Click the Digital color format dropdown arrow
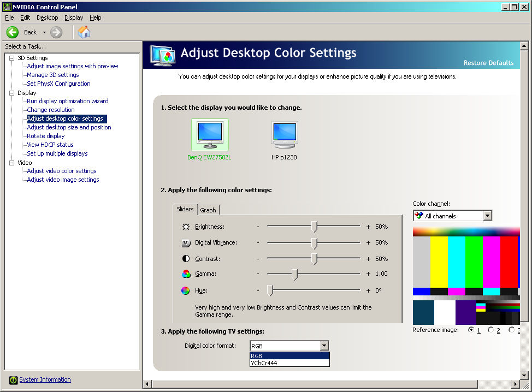This screenshot has width=532, height=392. [324, 346]
